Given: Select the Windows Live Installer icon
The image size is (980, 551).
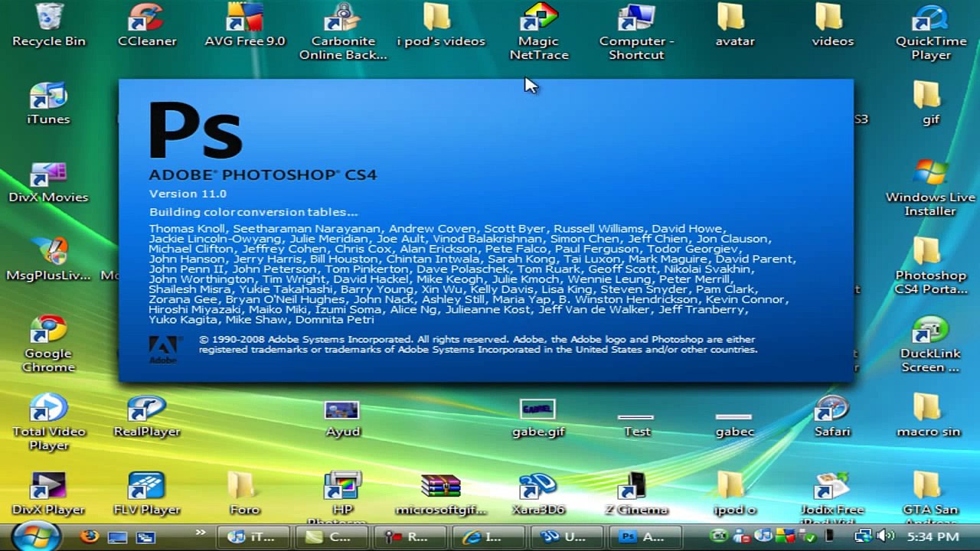Looking at the screenshot, I should (x=931, y=187).
